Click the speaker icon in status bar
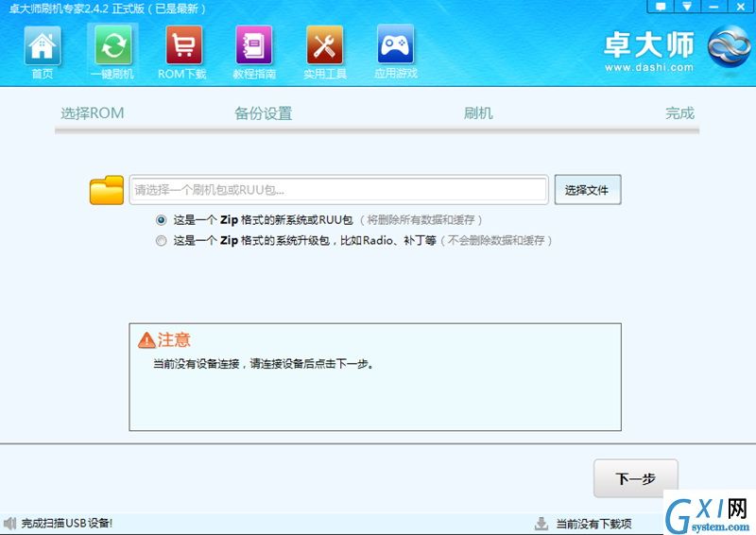Image resolution: width=756 pixels, height=535 pixels. (x=9, y=523)
